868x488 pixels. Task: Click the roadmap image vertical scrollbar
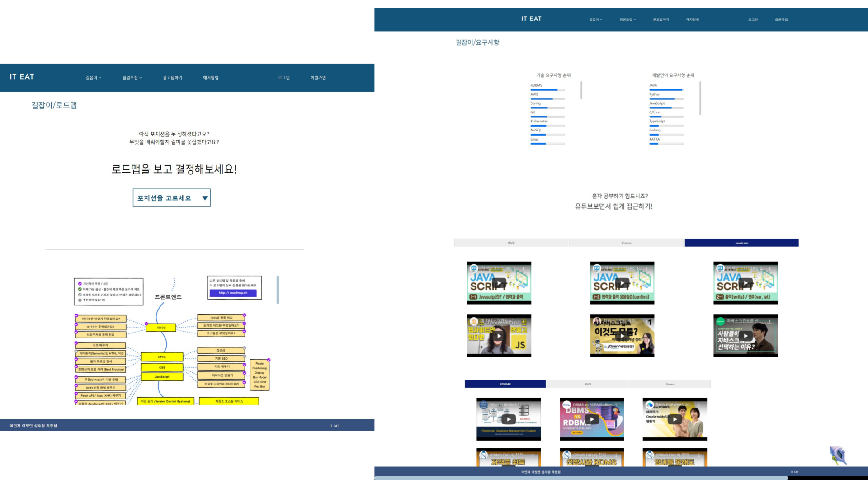(x=278, y=290)
